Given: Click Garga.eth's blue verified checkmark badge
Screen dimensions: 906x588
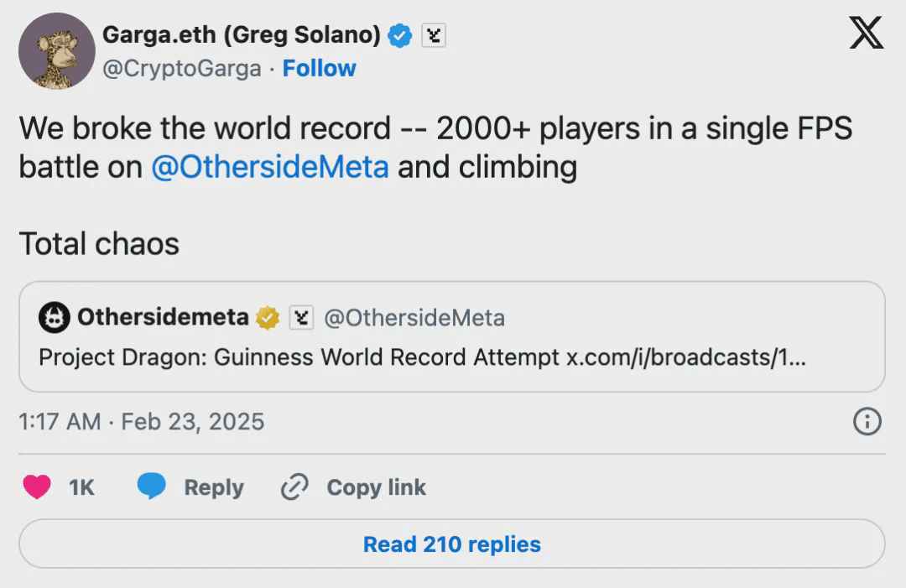Looking at the screenshot, I should (x=401, y=35).
